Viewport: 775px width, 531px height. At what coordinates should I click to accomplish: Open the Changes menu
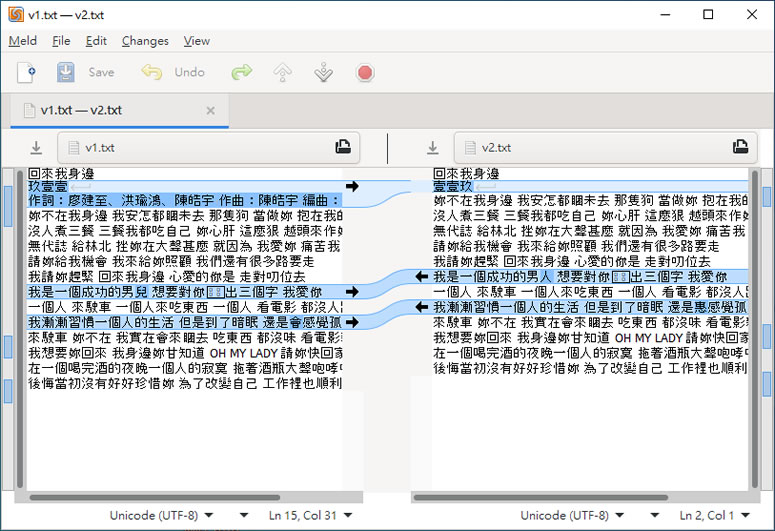[x=145, y=41]
